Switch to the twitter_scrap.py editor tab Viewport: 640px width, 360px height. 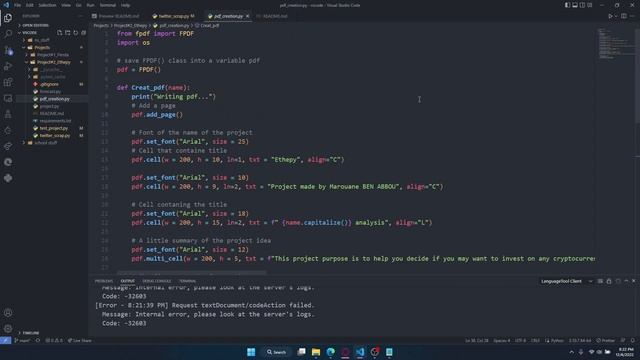(x=173, y=16)
